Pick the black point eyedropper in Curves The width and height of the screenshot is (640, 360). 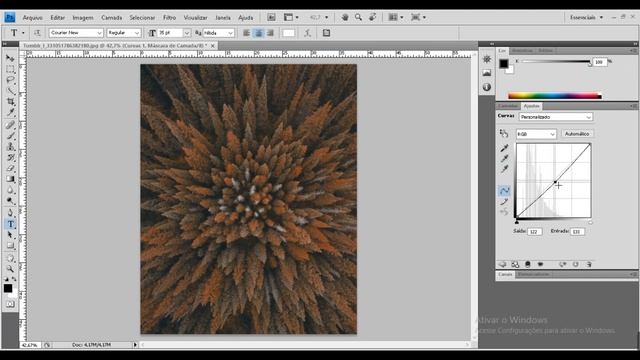click(x=504, y=148)
